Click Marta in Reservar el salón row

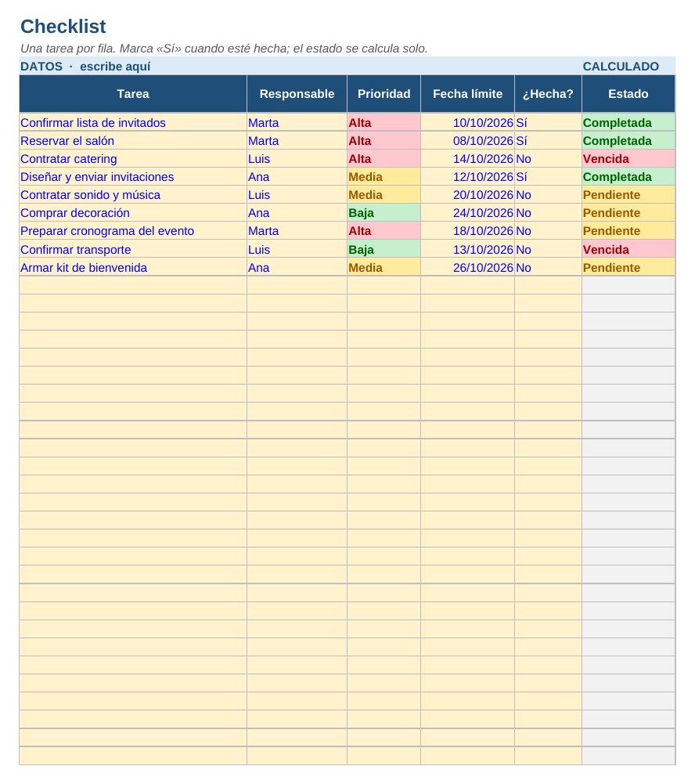(297, 140)
